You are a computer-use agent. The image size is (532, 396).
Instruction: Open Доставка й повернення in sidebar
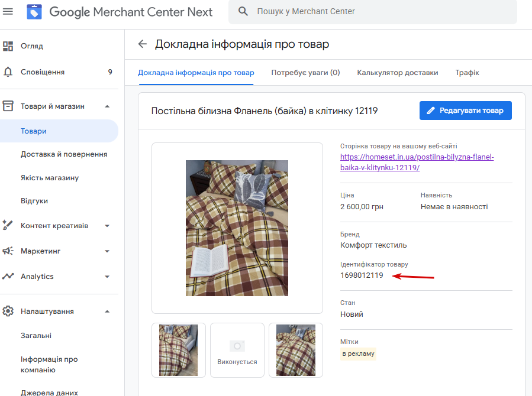pos(64,154)
